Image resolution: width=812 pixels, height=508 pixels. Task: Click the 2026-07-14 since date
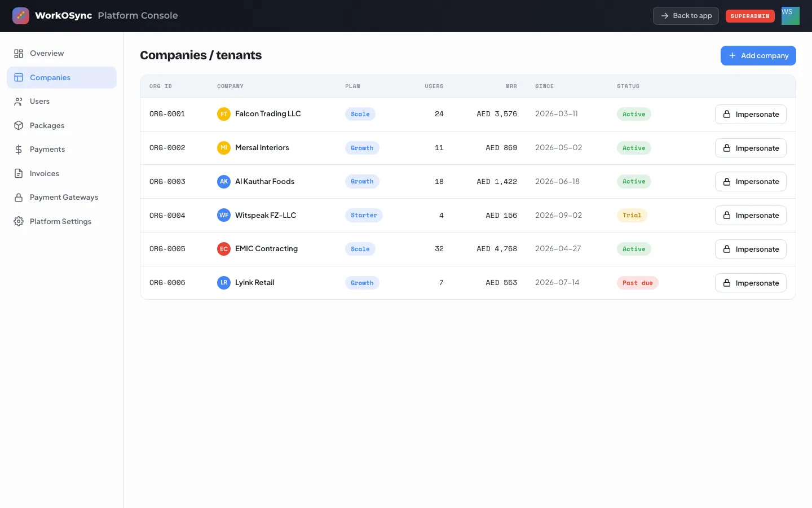click(557, 283)
